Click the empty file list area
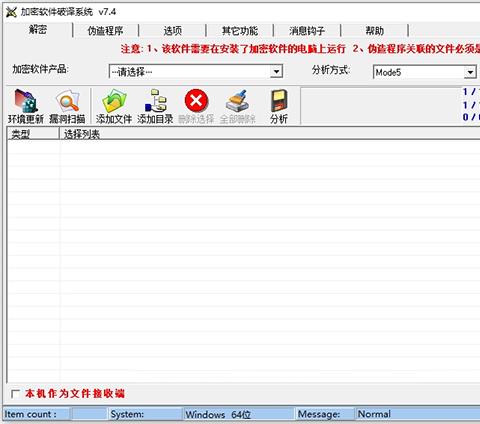This screenshot has width=480, height=424. [243, 261]
